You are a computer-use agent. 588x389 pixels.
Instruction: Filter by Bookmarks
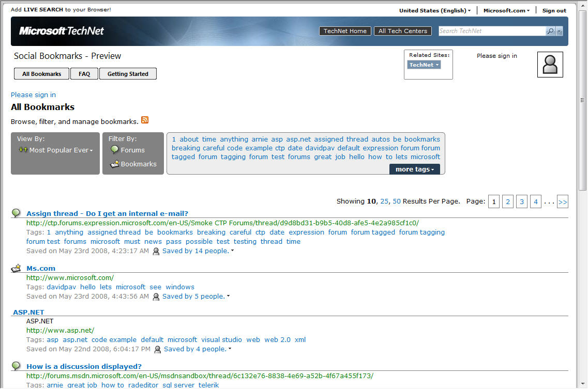pyautogui.click(x=139, y=164)
